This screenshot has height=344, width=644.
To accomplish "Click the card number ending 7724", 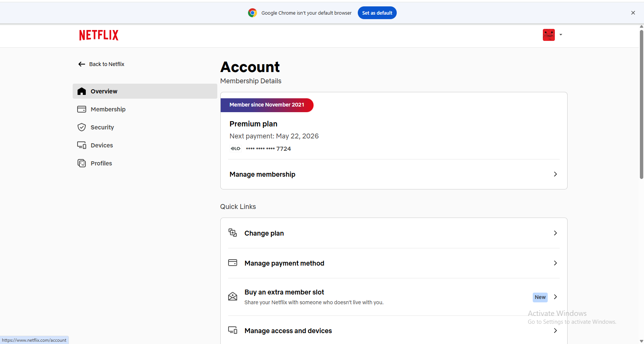I will pyautogui.click(x=268, y=149).
